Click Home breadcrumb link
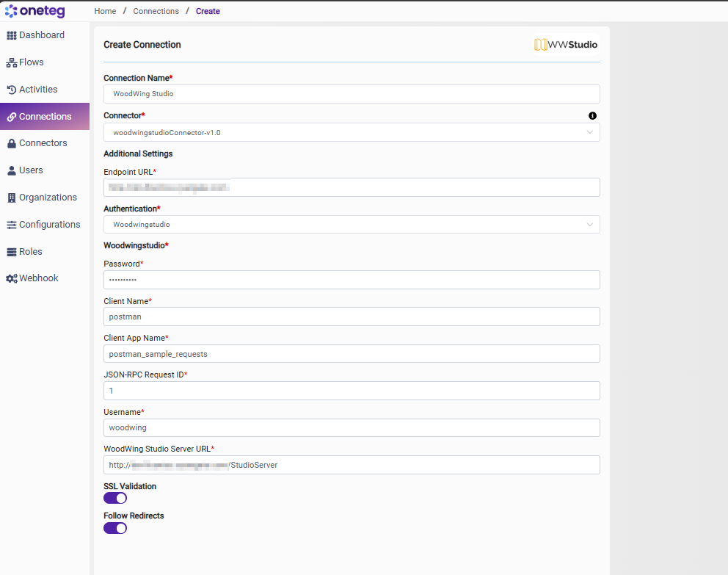This screenshot has height=575, width=728. click(x=105, y=11)
